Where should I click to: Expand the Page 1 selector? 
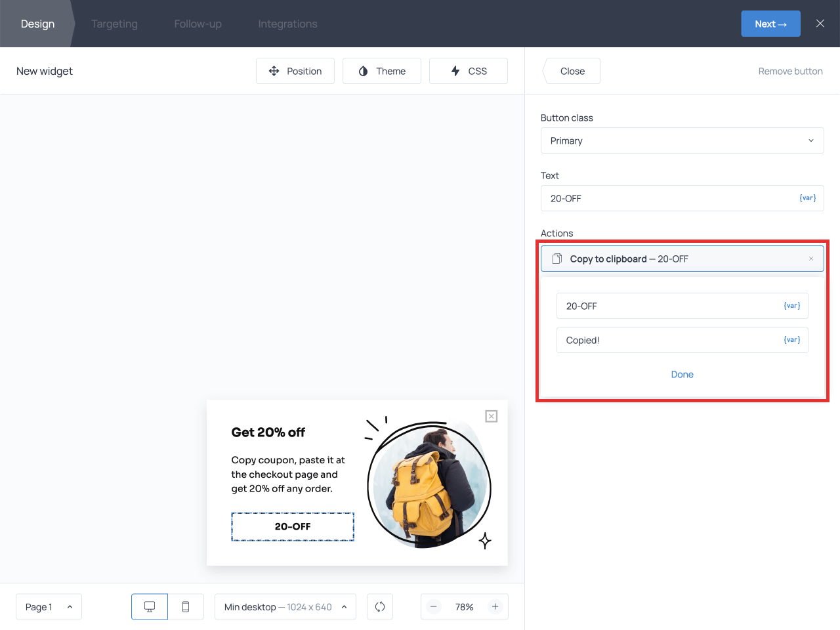[49, 607]
